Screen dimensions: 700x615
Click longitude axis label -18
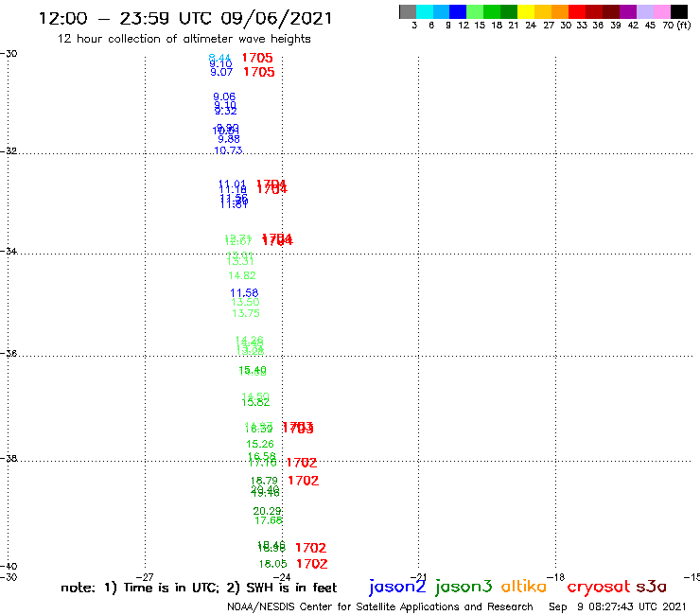tap(556, 577)
